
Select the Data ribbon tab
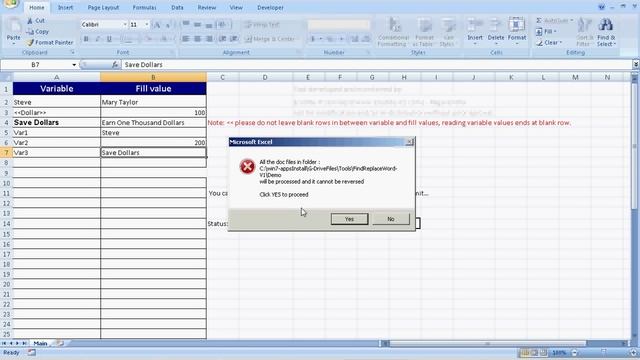pos(177,7)
